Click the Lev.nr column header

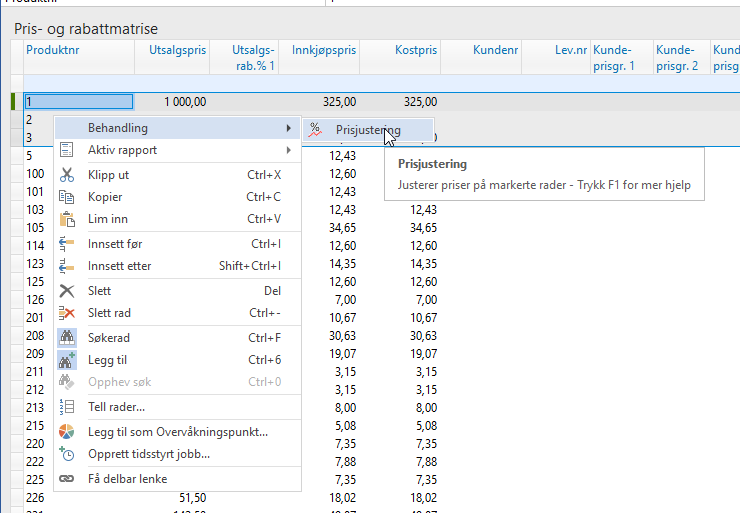pos(556,57)
